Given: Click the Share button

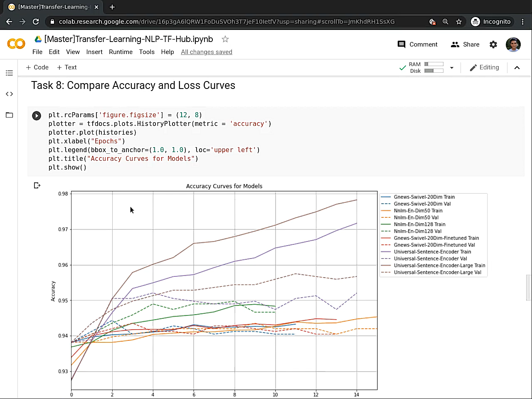Looking at the screenshot, I should [465, 44].
